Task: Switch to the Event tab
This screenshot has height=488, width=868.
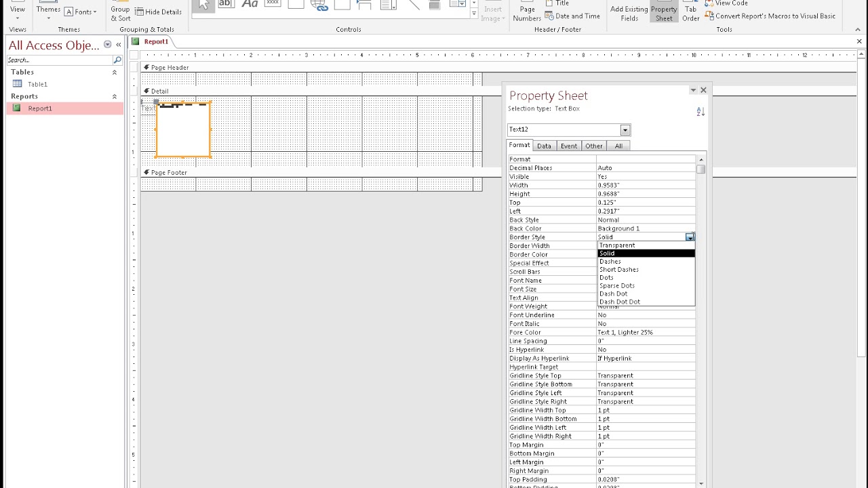Action: (x=569, y=146)
